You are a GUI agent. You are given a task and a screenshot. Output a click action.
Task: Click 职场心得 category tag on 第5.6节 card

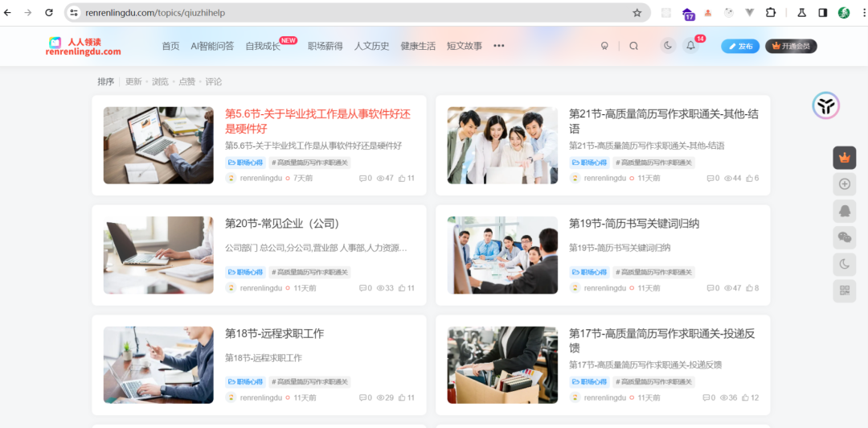coord(246,163)
